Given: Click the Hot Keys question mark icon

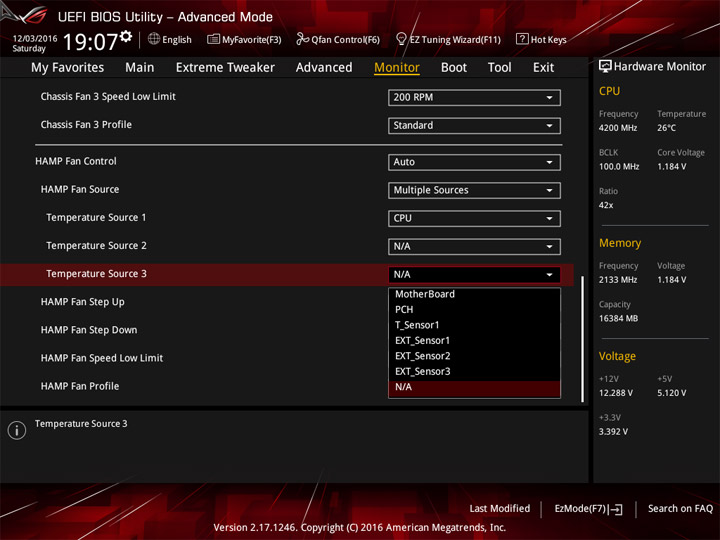Looking at the screenshot, I should tap(522, 39).
